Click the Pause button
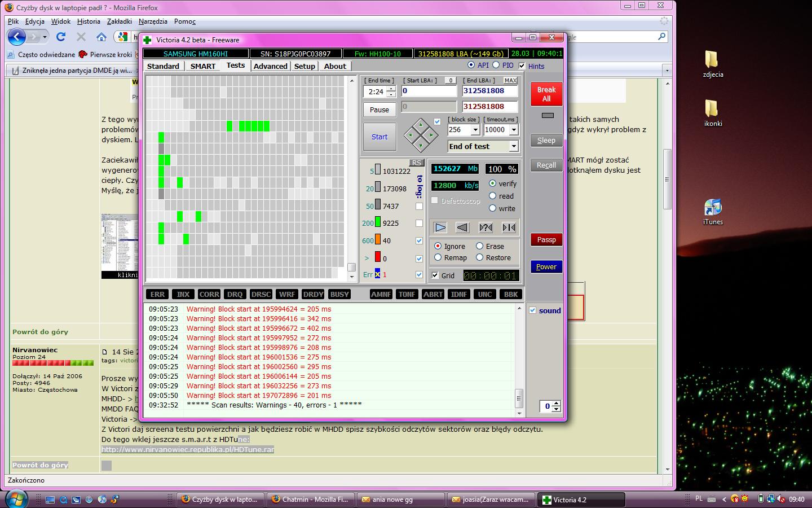Screen dimensions: 812x508 click(x=379, y=110)
